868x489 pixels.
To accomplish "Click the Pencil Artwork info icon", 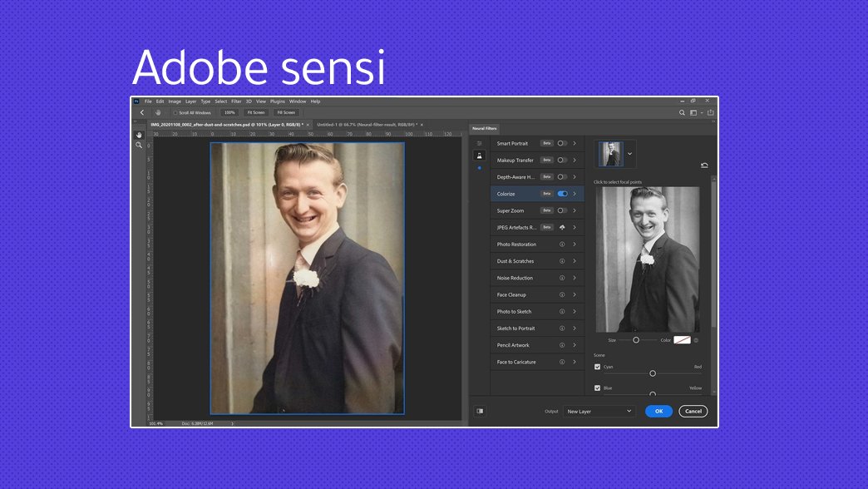I will click(x=562, y=345).
